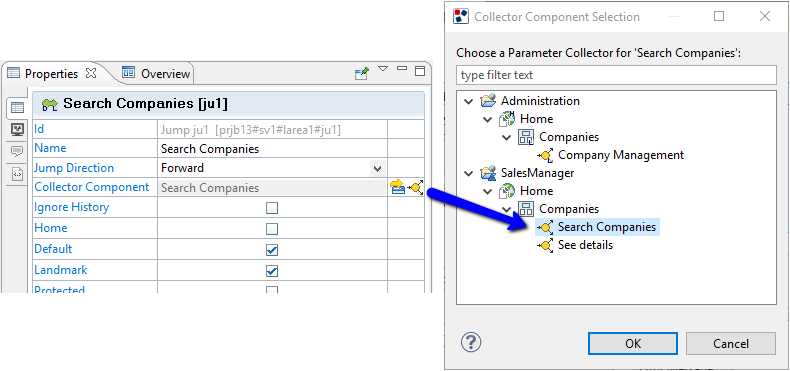Maximize the Properties view panel

tap(420, 71)
